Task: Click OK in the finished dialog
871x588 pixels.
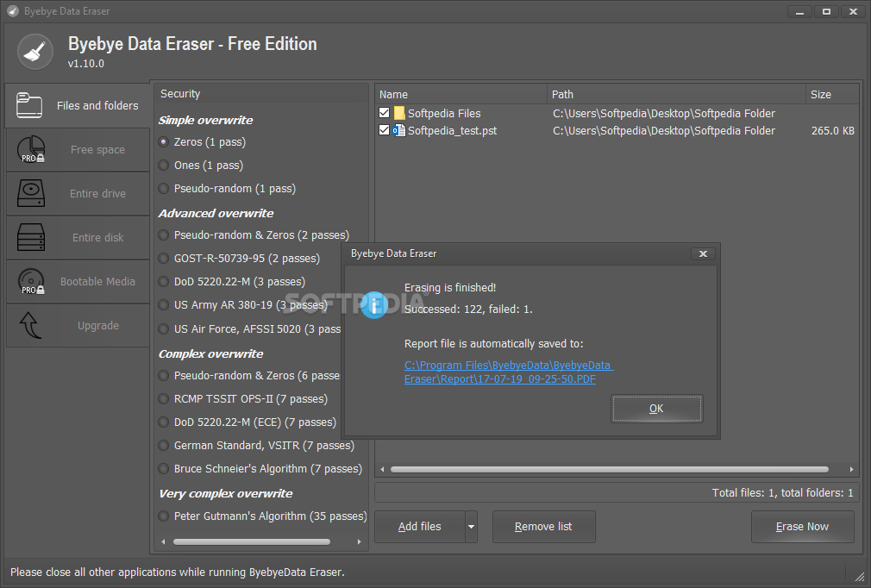Action: pyautogui.click(x=656, y=409)
